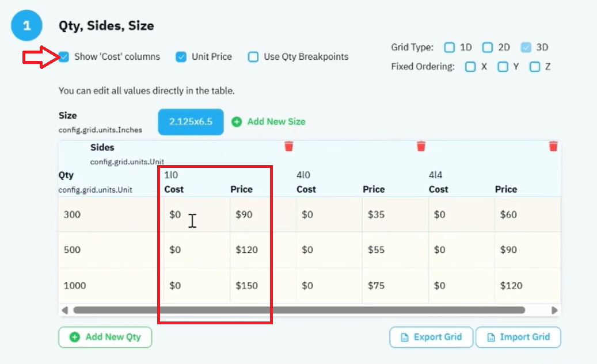Edit the $90 price cell for qty 300

coord(263,214)
